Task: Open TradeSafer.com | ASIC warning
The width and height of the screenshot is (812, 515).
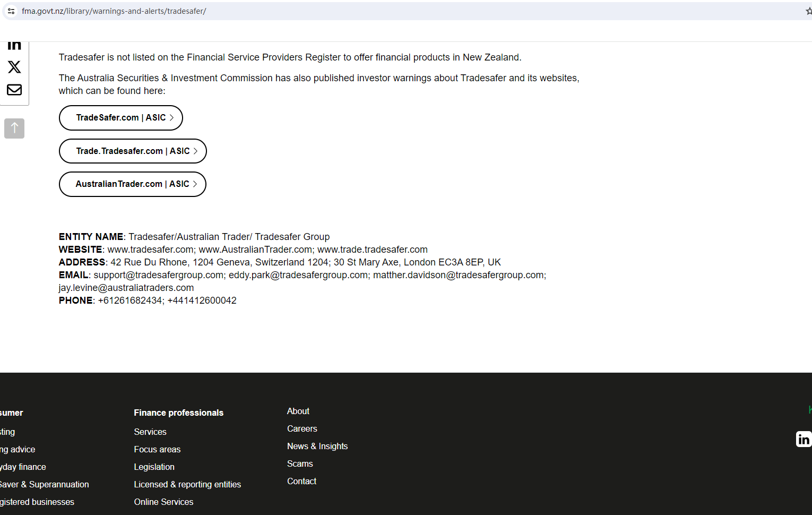Action: click(x=121, y=118)
